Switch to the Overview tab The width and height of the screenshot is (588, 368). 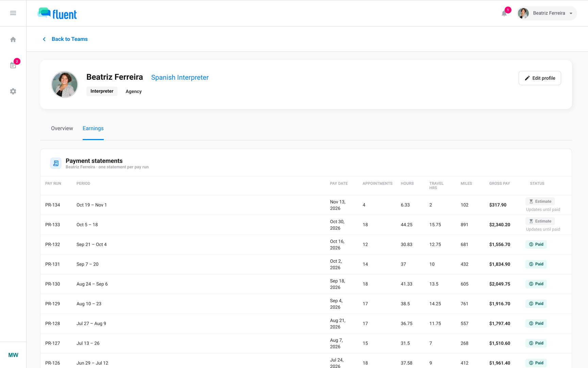coord(62,128)
